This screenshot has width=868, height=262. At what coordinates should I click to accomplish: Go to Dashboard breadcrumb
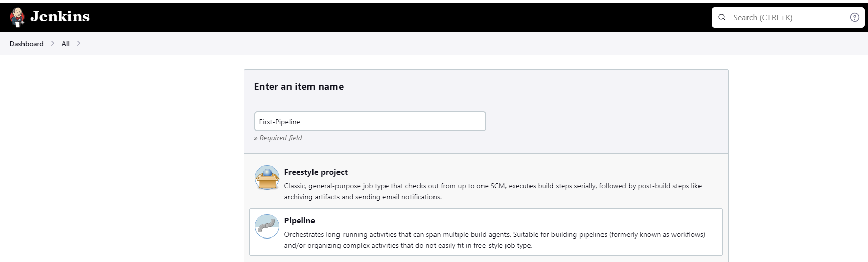coord(27,44)
